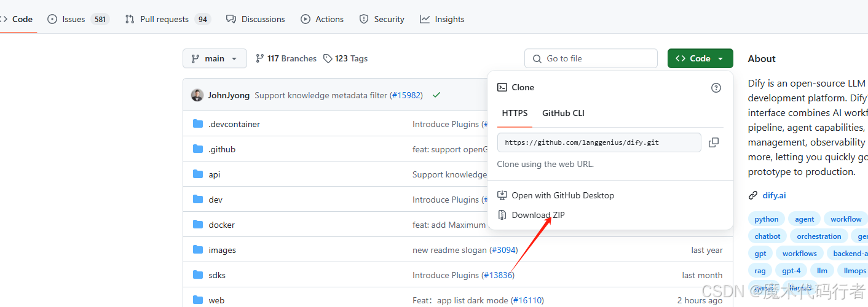
Task: Open pull request #16110 link
Action: point(527,300)
